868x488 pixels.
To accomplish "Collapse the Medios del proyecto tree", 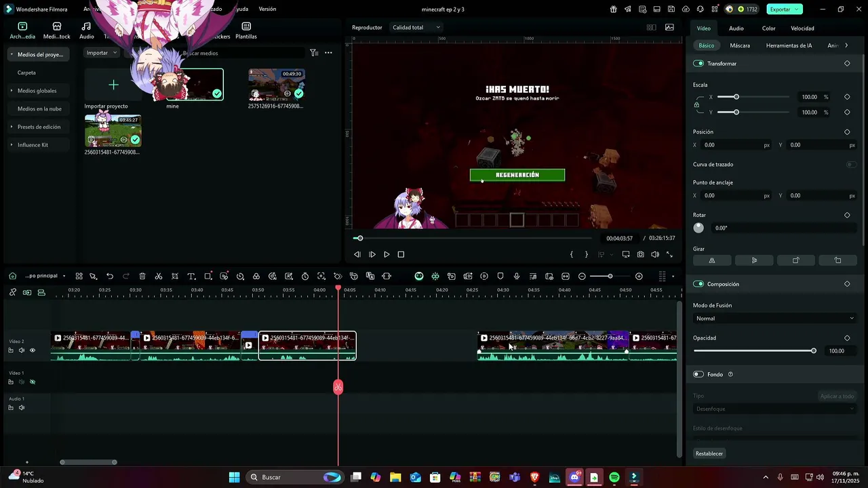I will point(12,54).
